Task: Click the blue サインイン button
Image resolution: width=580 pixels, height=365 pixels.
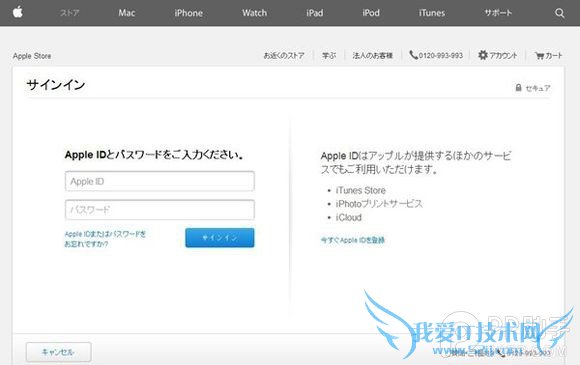Action: [x=220, y=237]
